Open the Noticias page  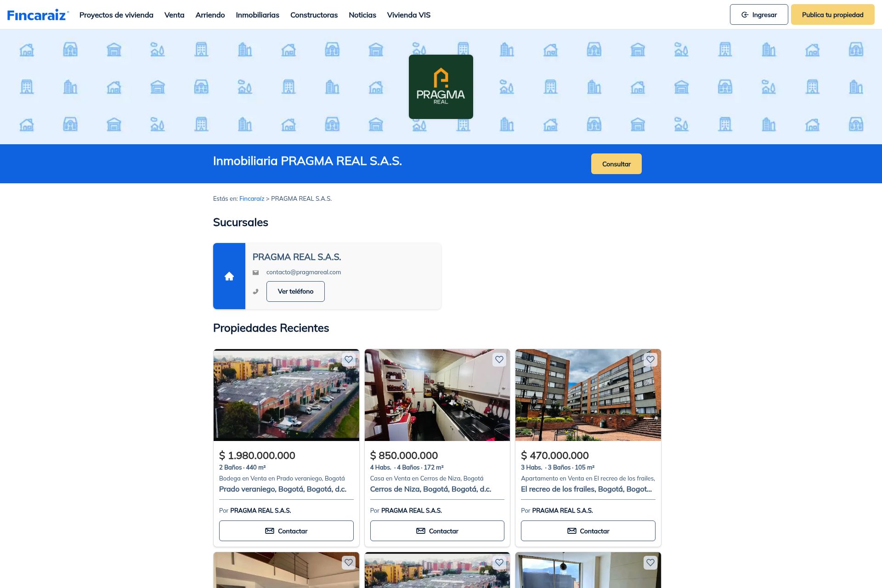click(x=362, y=15)
